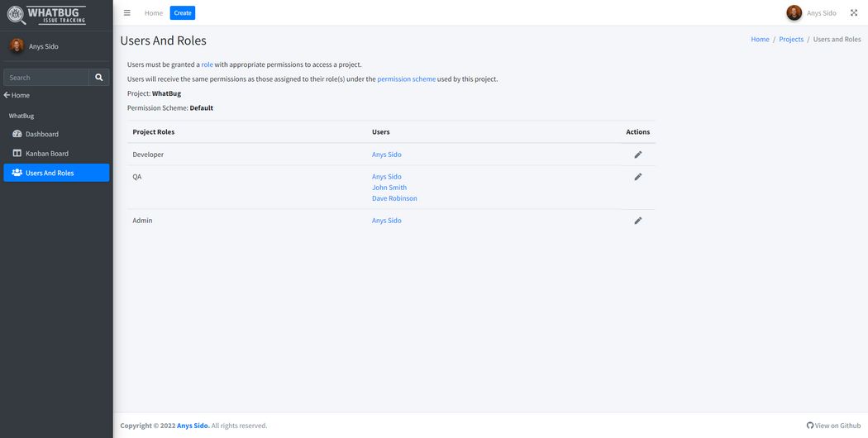Click the Projects breadcrumb link
This screenshot has height=438, width=868.
(790, 40)
